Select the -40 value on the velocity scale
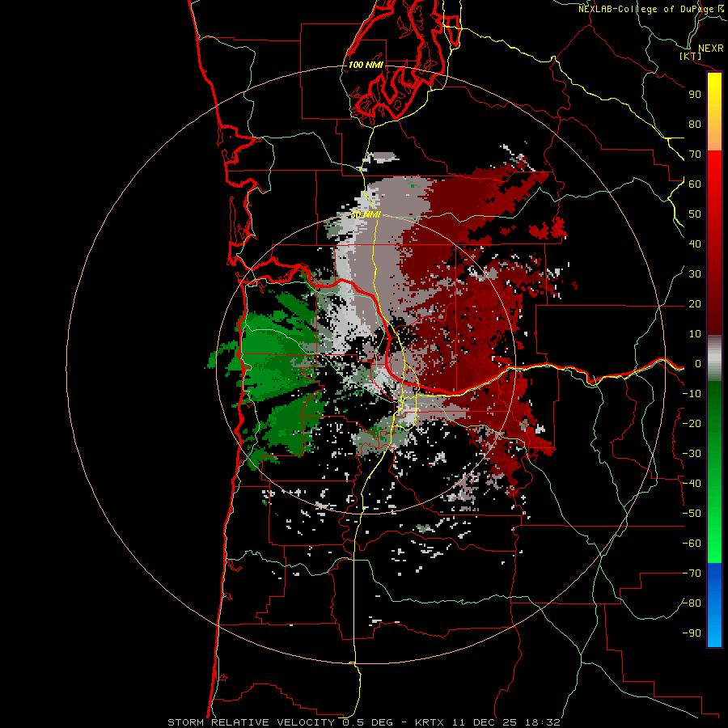Screen dimensions: 728x728 (692, 484)
